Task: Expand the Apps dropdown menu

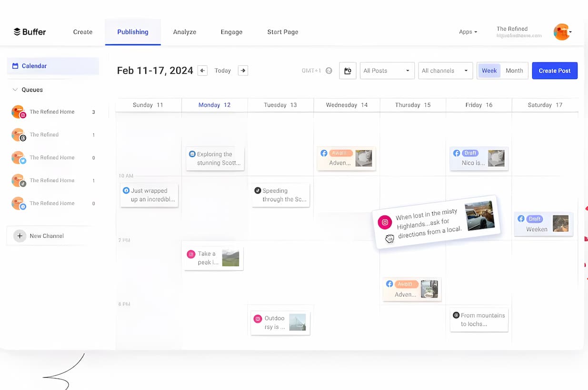Action: coord(468,32)
